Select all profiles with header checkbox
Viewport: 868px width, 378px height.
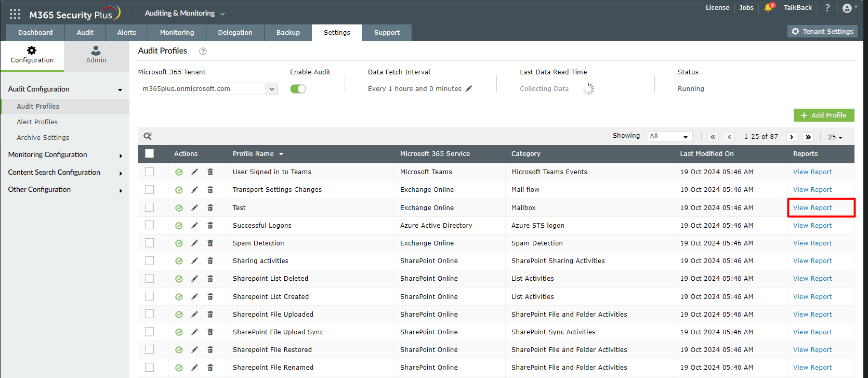coord(150,153)
